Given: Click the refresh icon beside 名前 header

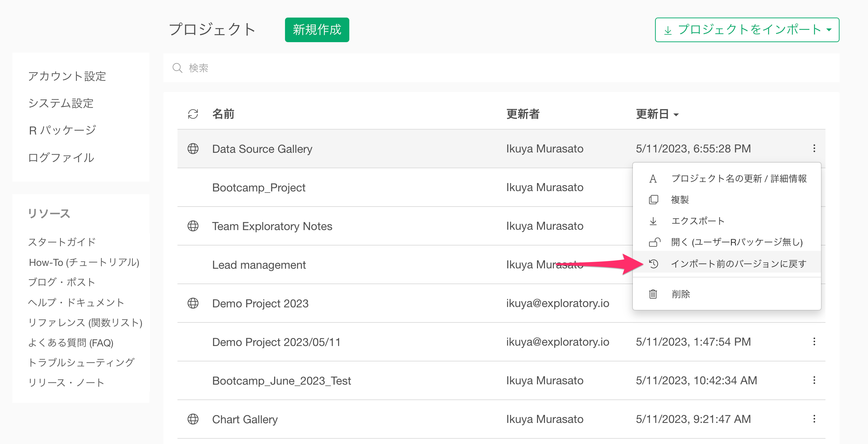Looking at the screenshot, I should 193,114.
